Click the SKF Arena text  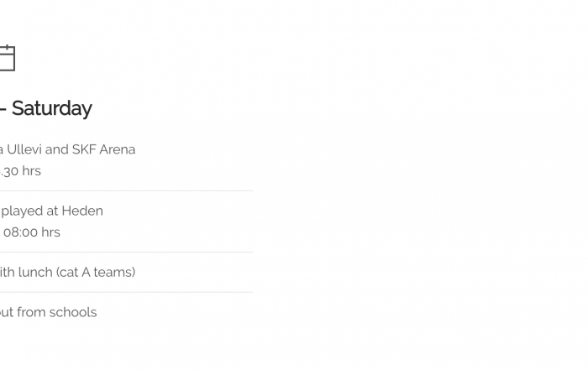point(103,149)
